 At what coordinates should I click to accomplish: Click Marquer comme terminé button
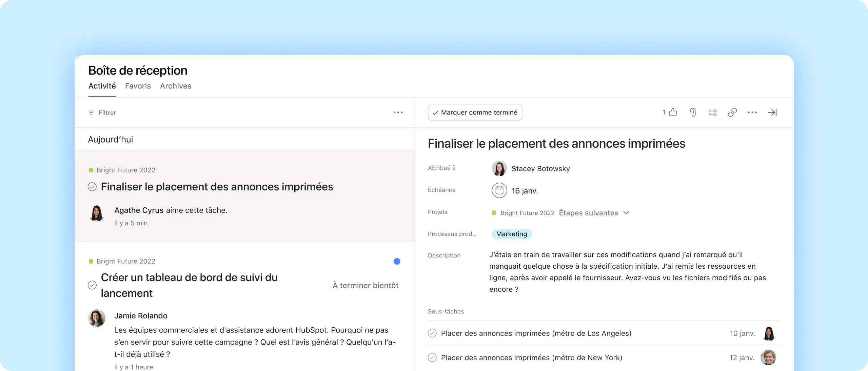[475, 112]
